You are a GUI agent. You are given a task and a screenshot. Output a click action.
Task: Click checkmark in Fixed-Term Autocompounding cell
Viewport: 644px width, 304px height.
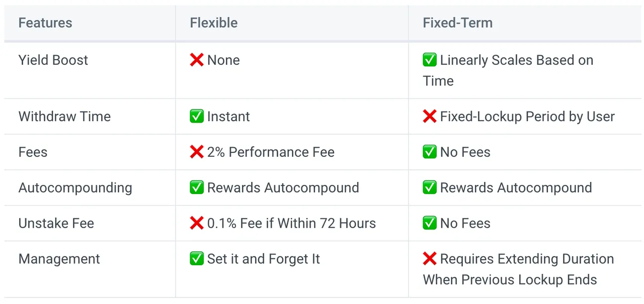pyautogui.click(x=430, y=188)
